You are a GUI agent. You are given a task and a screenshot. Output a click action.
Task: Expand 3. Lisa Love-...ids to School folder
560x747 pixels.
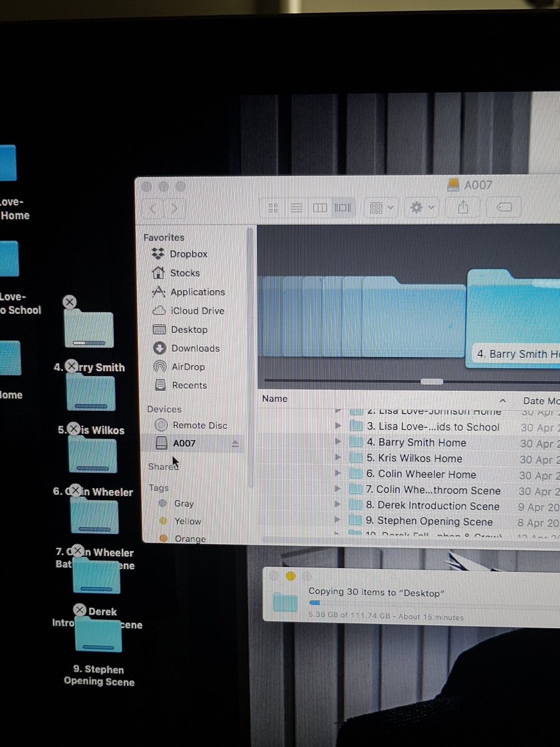pos(338,427)
